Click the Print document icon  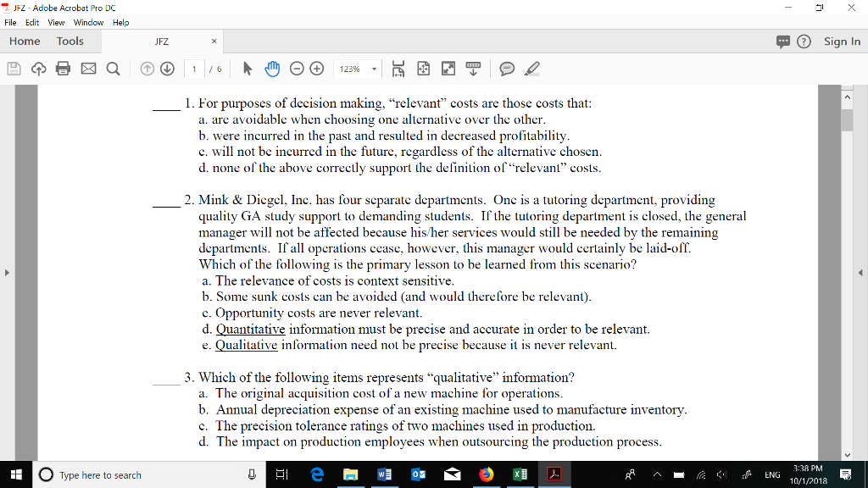pos(63,69)
